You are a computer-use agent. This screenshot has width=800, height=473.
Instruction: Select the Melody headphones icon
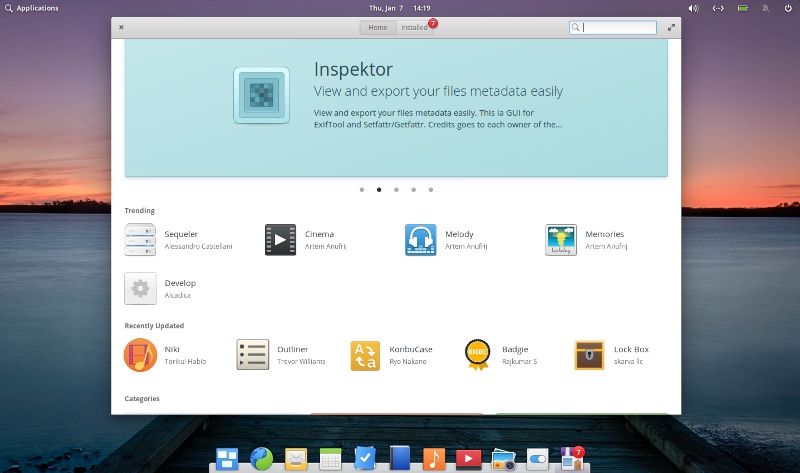point(420,240)
